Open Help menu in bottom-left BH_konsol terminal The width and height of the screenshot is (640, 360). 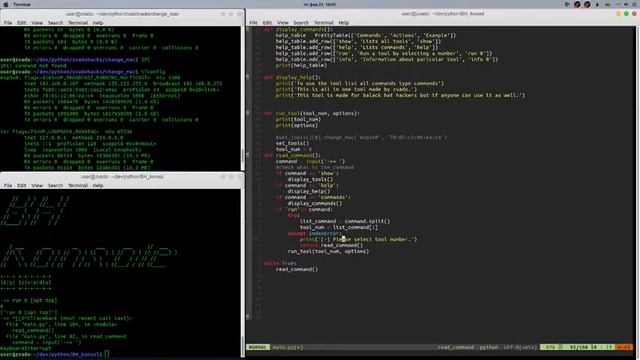[98, 185]
